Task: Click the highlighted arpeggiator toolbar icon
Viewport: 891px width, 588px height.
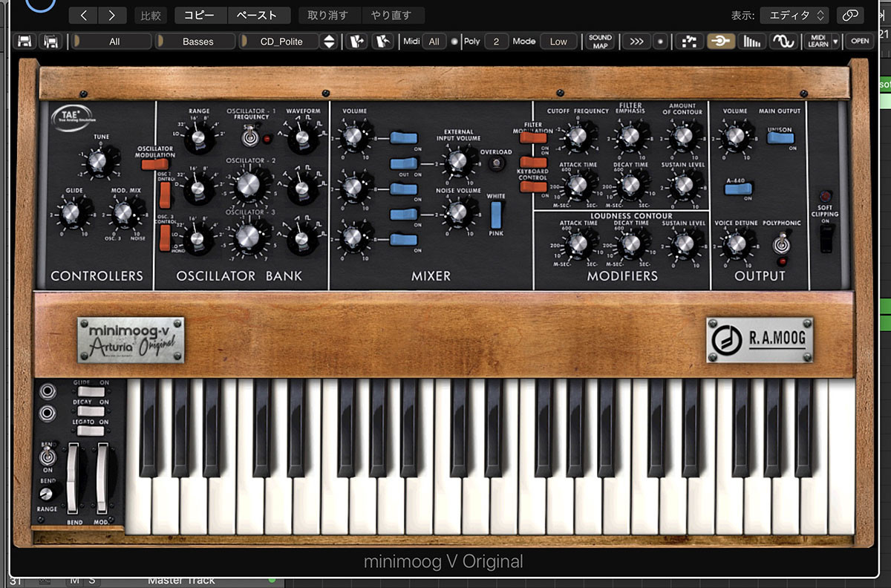Action: [x=720, y=42]
